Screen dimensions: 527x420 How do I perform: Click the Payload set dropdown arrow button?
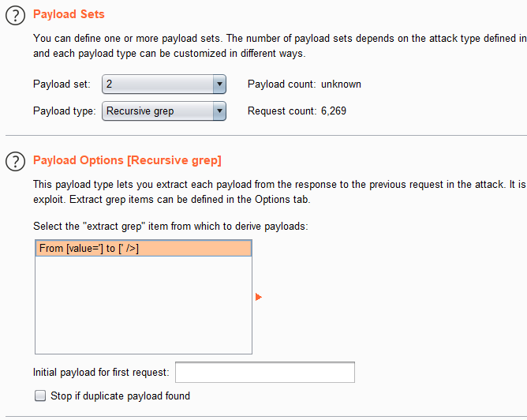click(x=219, y=84)
